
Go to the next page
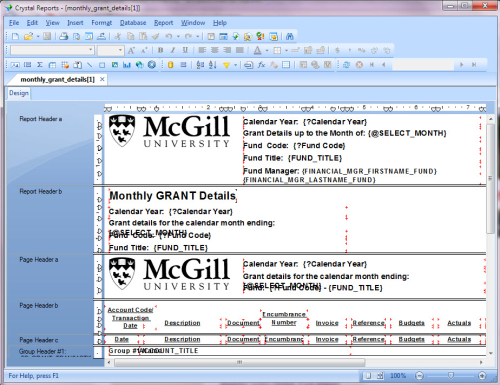461,65
